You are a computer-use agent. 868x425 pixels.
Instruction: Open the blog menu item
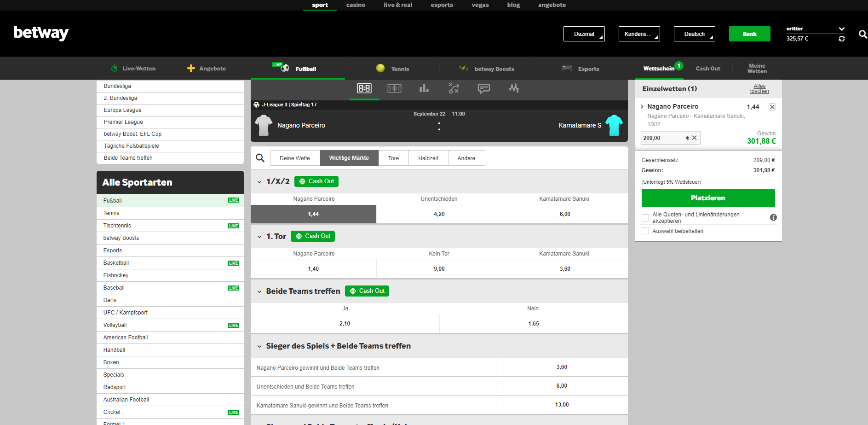tap(513, 5)
